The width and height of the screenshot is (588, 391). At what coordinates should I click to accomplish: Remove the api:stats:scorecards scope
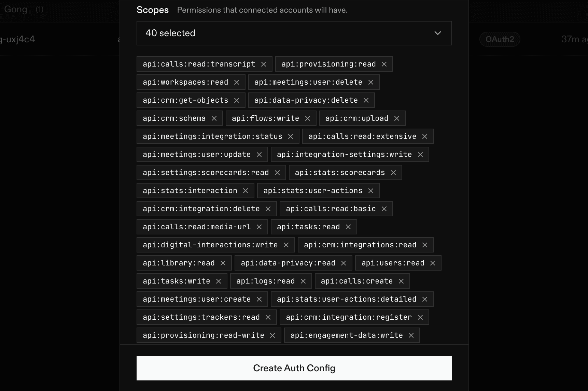click(393, 173)
